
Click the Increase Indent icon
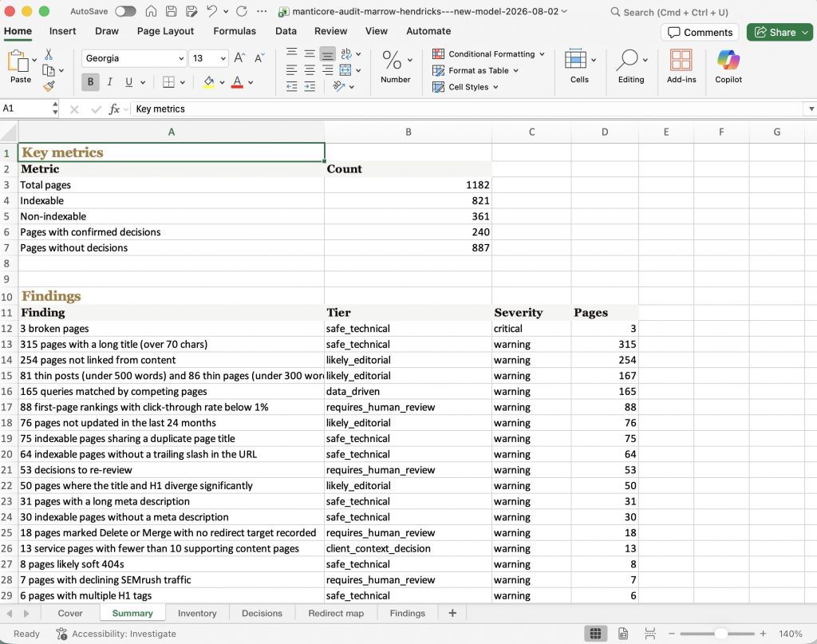tap(310, 86)
